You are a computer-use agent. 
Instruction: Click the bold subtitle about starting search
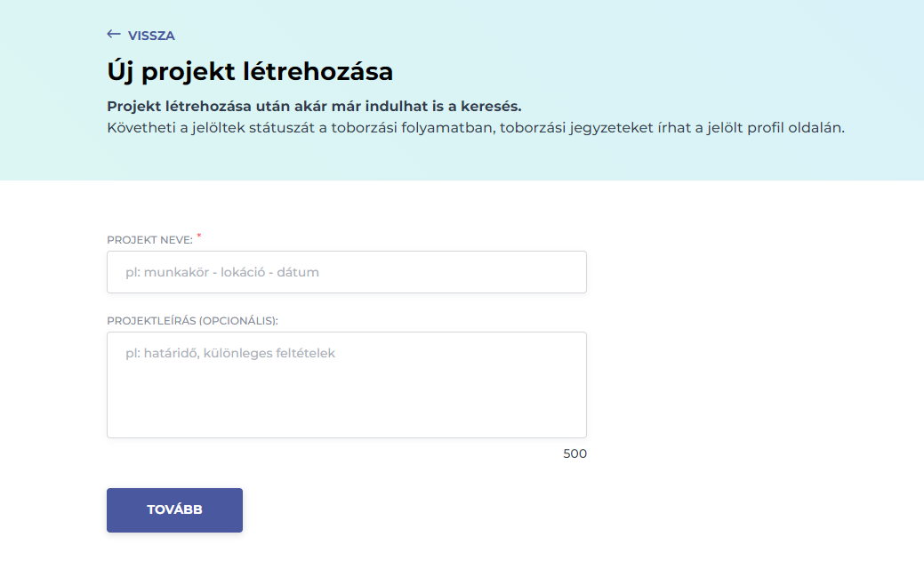[314, 107]
